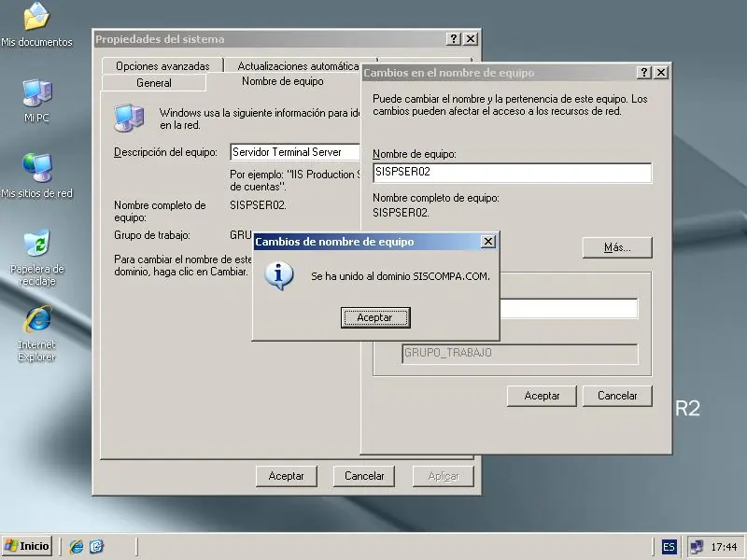Image resolution: width=747 pixels, height=560 pixels.
Task: Click the Más... button
Action: [x=617, y=247]
